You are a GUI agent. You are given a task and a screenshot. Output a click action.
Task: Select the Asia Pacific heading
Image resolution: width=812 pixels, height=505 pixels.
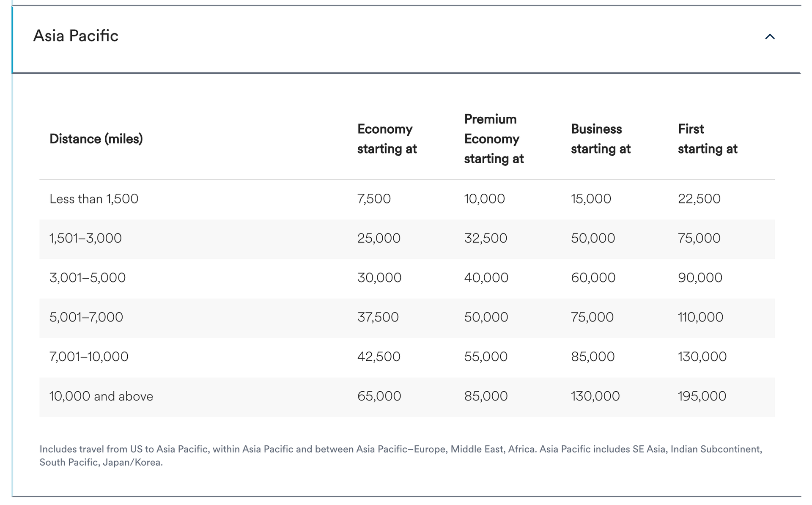click(76, 36)
